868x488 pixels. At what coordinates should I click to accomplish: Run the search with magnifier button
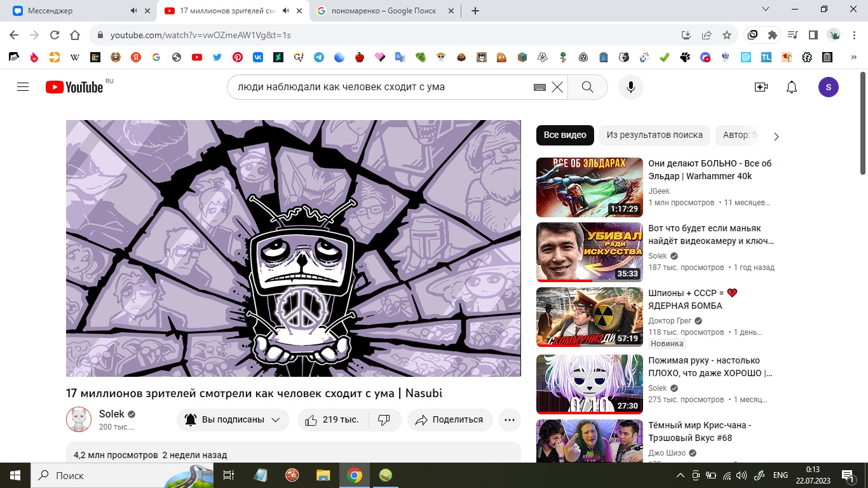point(588,87)
